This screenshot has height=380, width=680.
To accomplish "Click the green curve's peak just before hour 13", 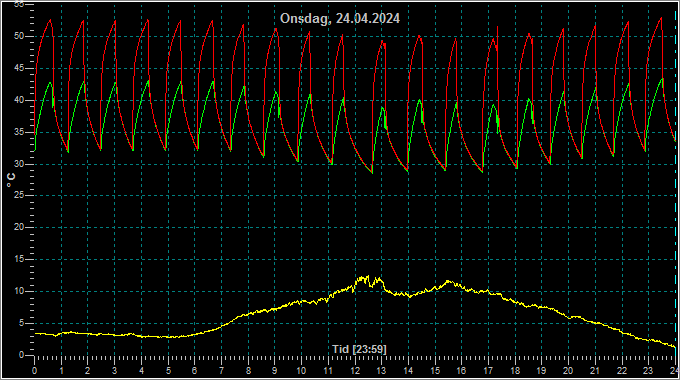I will [382, 107].
